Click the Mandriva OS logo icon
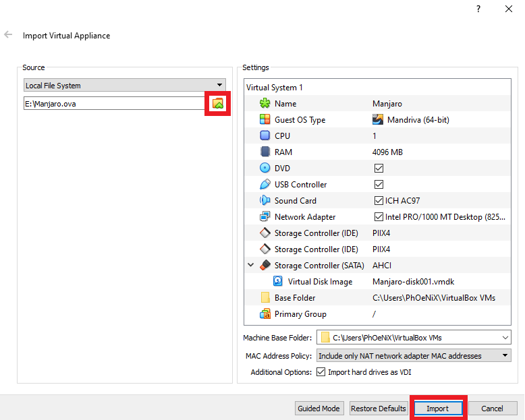 tap(378, 119)
